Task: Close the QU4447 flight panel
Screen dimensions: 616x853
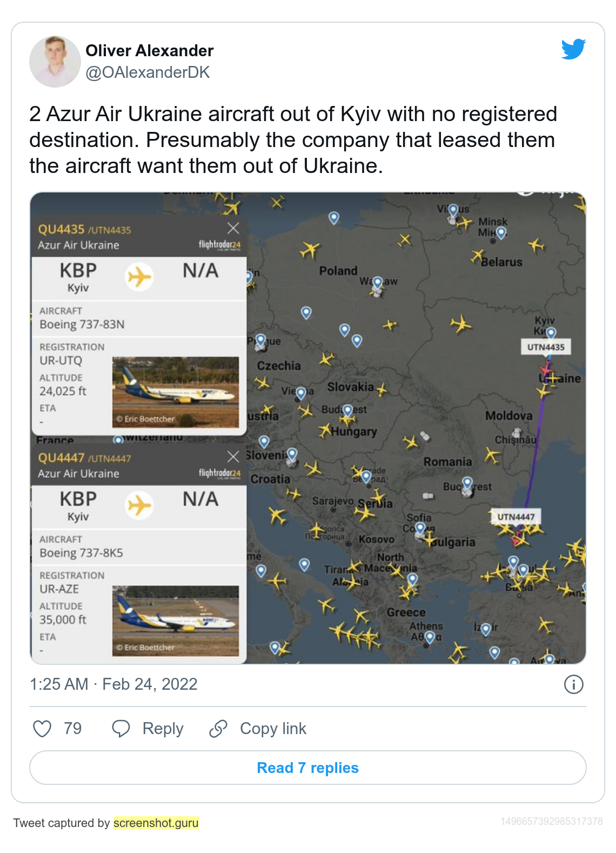Action: tap(233, 457)
